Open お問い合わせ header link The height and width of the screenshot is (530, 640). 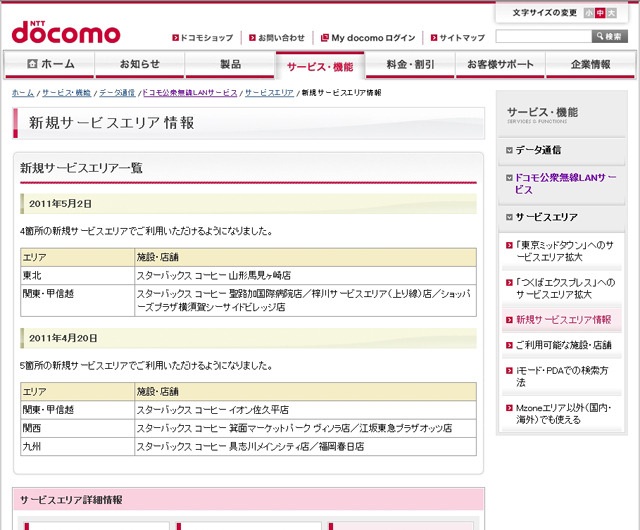point(280,38)
